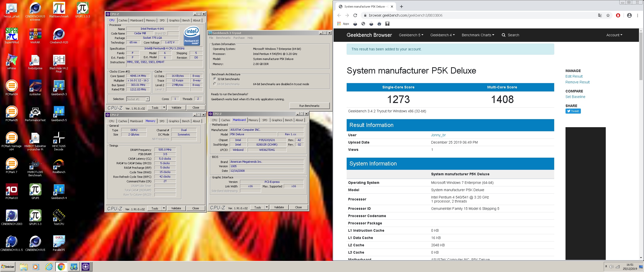Open the hwbotprime desktop icon
644x272 pixels.
point(35,62)
